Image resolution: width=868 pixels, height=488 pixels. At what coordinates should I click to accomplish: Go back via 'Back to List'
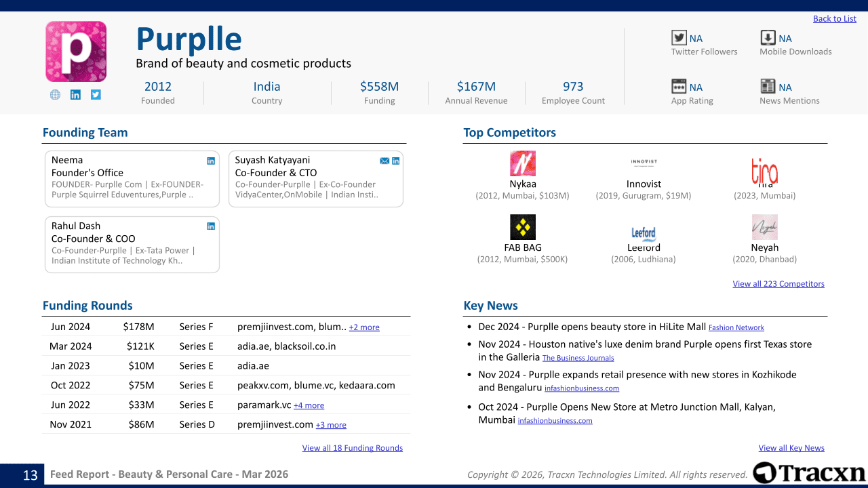pos(834,19)
